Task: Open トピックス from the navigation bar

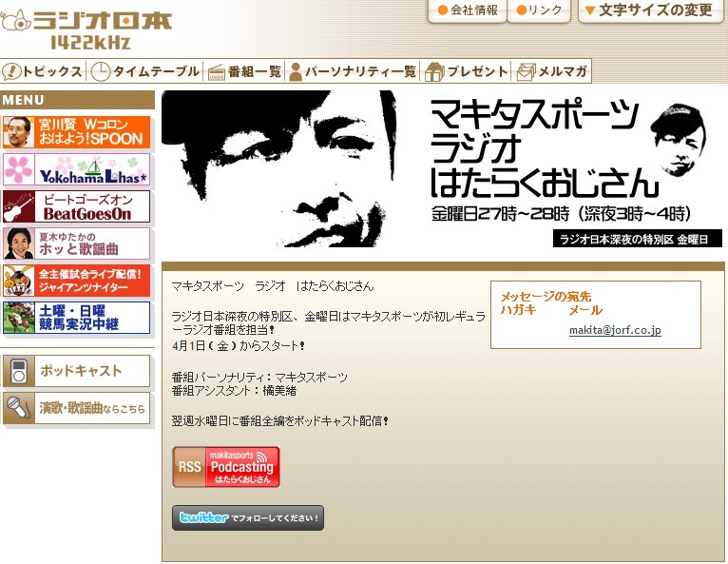Action: [x=43, y=71]
